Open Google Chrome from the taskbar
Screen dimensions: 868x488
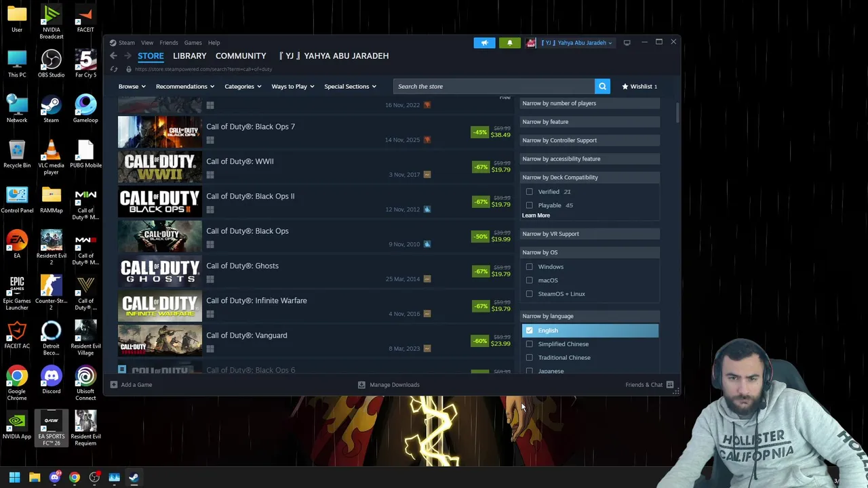(x=75, y=477)
